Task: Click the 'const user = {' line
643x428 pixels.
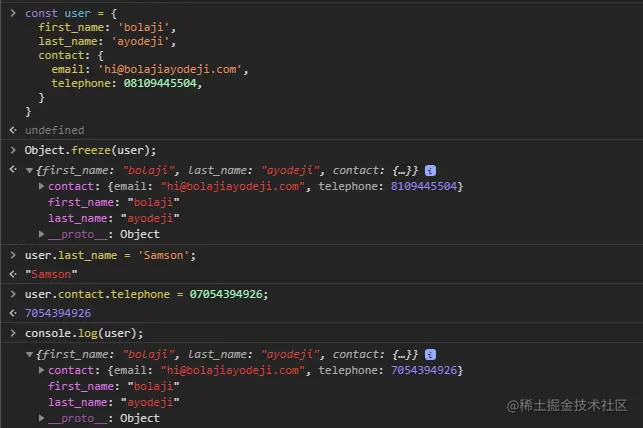Action: click(x=71, y=14)
